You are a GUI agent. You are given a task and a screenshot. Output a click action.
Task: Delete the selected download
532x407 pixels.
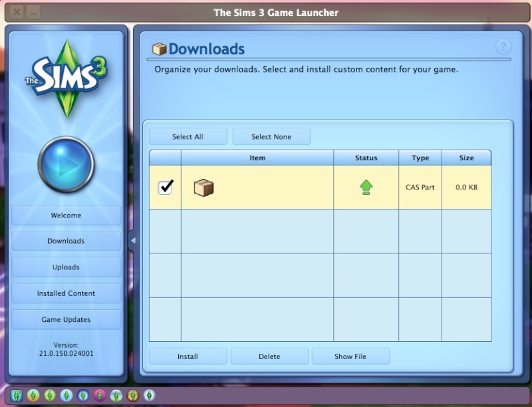[x=270, y=356]
